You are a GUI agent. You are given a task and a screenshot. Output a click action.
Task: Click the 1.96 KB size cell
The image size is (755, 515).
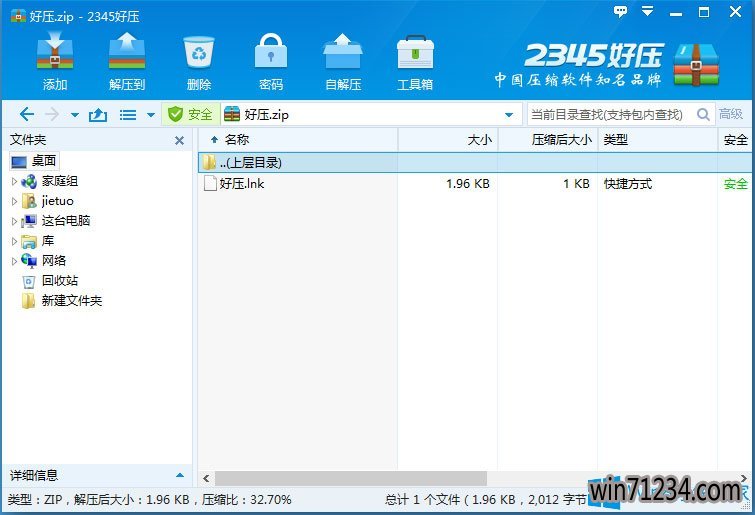click(468, 183)
